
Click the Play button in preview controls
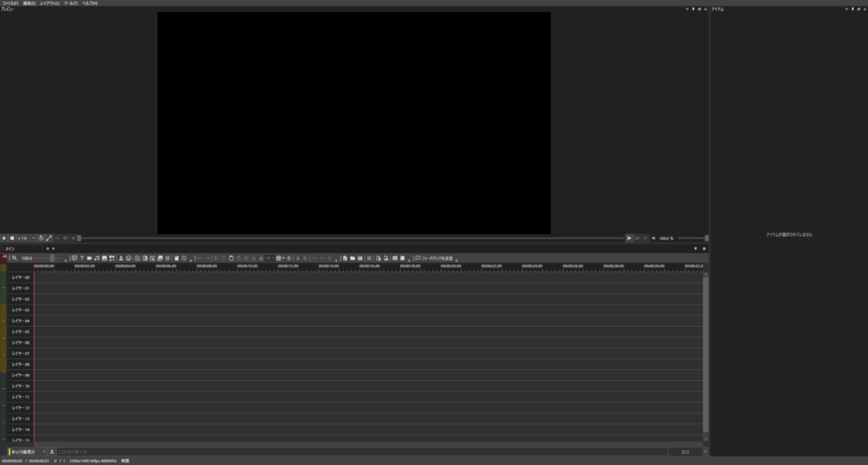click(x=4, y=238)
